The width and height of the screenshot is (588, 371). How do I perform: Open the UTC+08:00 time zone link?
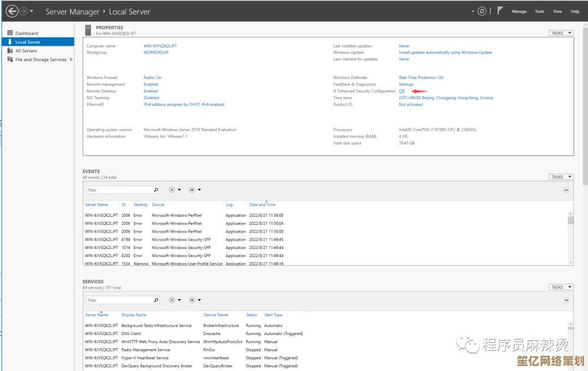(x=446, y=98)
